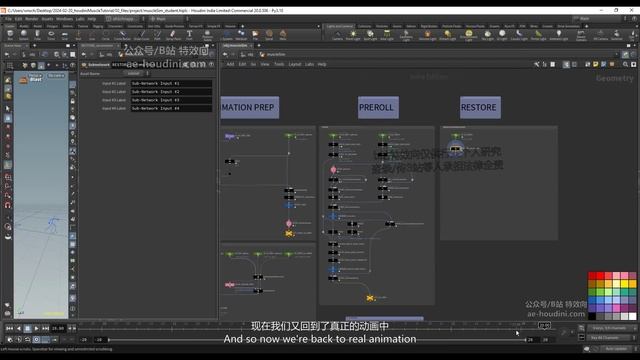Open the Main desktop dropdown at top right
Image resolution: width=640 pixels, height=360 pixels.
(600, 19)
